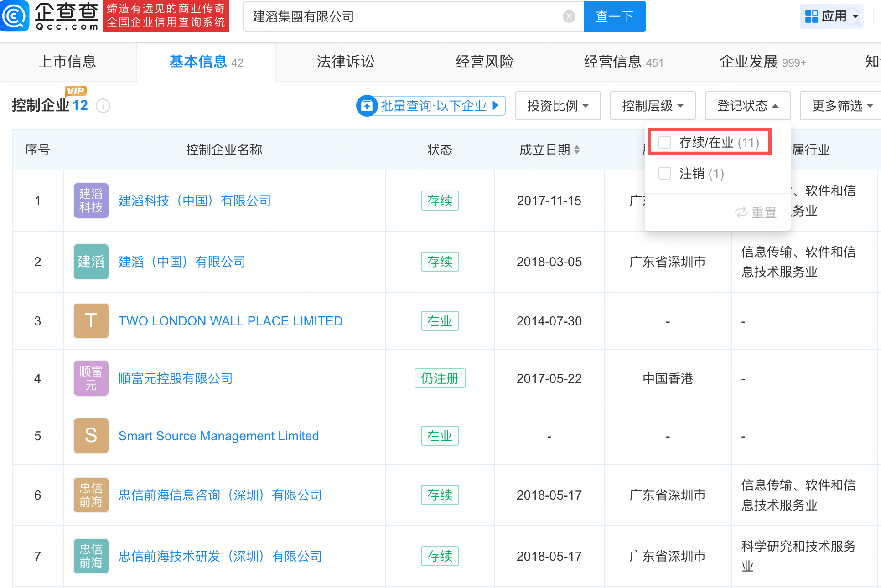Open 忠信前海技术研发（深圳）有限公司 link
The image size is (881, 588).
point(220,556)
